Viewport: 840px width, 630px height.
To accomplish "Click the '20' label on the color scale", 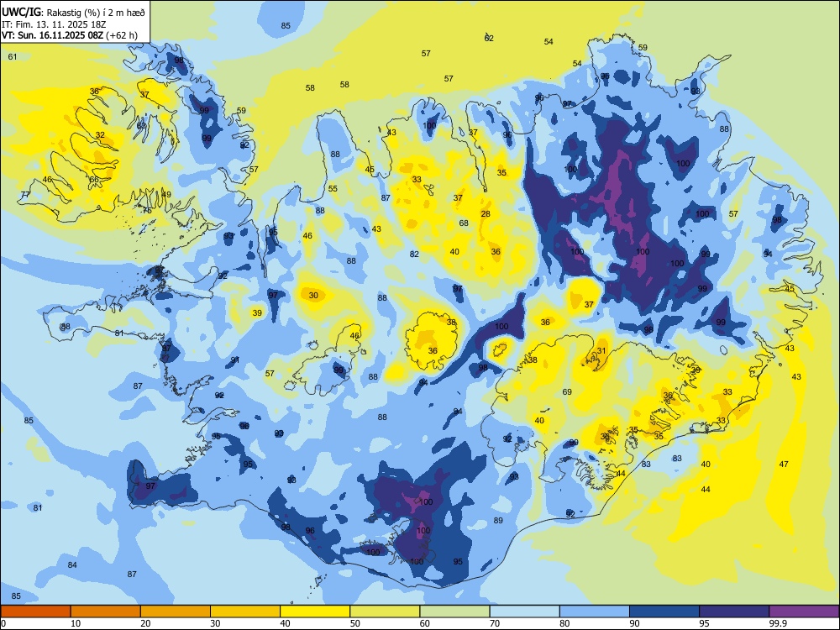I will click(145, 623).
